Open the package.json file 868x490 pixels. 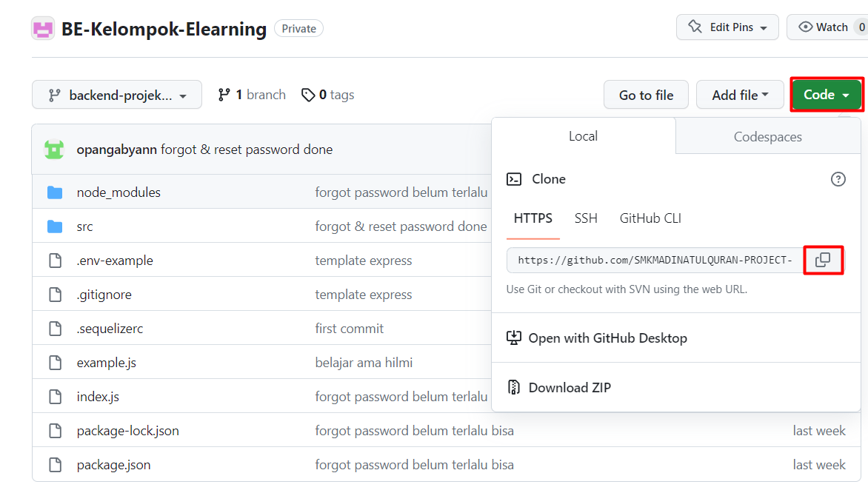pyautogui.click(x=113, y=465)
